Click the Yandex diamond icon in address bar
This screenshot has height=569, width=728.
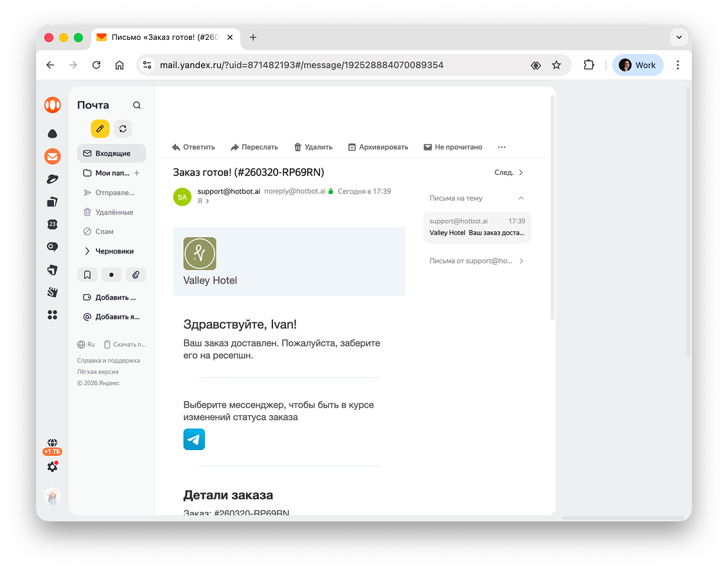(536, 66)
